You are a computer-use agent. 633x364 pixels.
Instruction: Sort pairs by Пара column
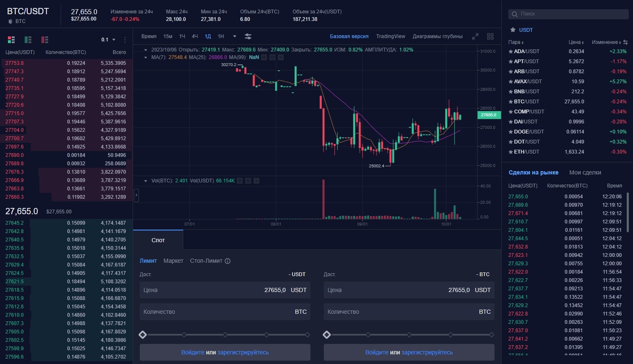pos(516,42)
